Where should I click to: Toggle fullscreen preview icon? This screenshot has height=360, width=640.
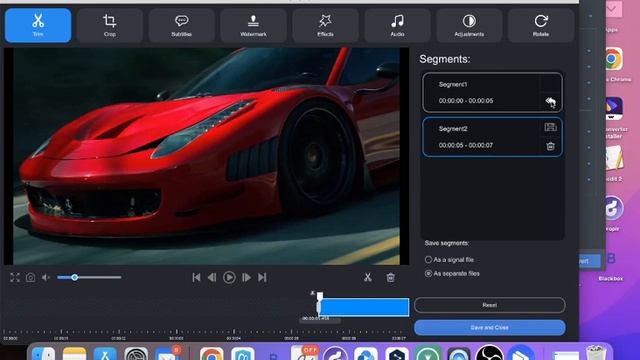(x=15, y=278)
